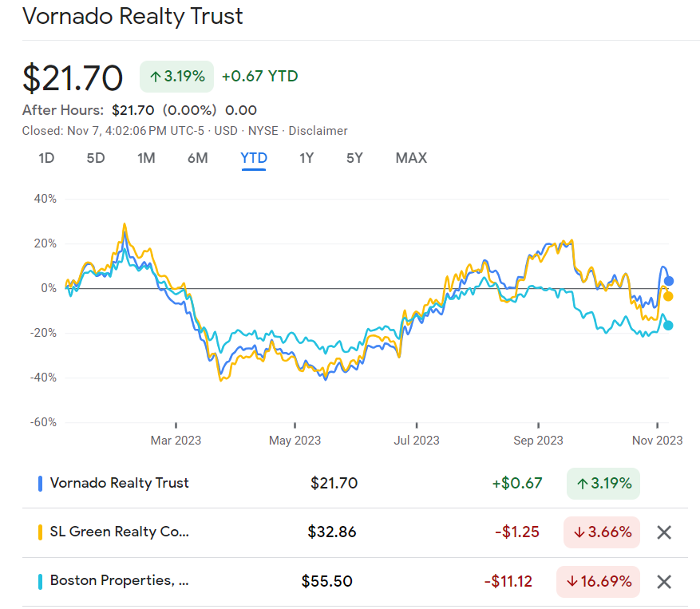The width and height of the screenshot is (700, 609).
Task: Click the SL Green Realty Co... legend name
Action: point(119,532)
